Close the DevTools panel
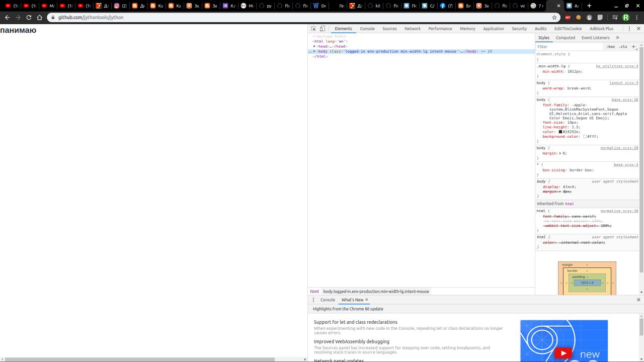Viewport: 644px width, 362px height. [638, 29]
